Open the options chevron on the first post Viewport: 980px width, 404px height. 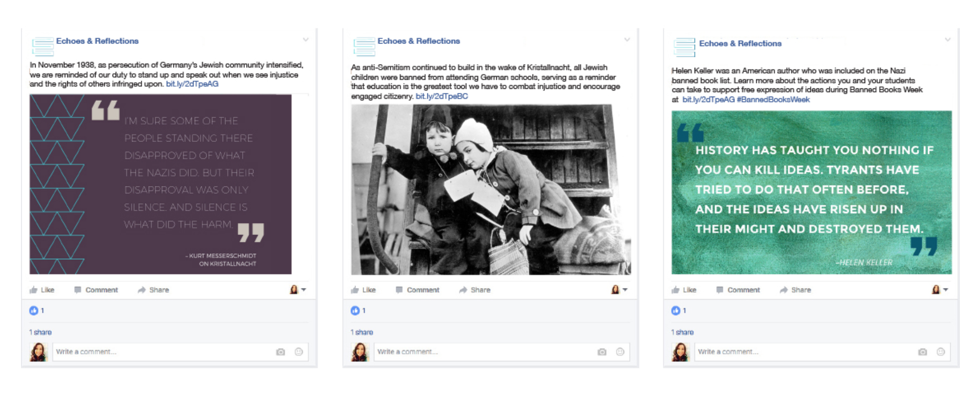click(306, 40)
